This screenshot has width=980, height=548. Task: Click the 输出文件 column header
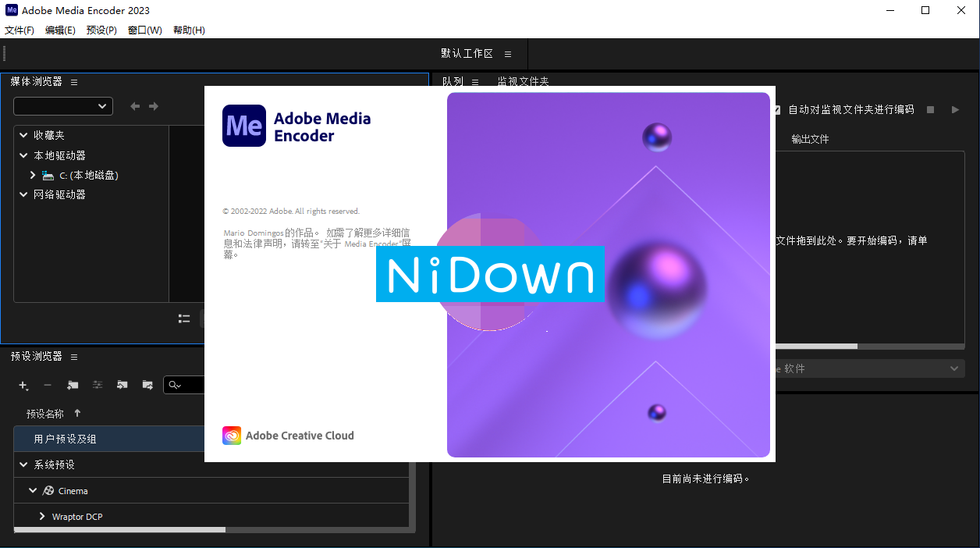[x=810, y=139]
